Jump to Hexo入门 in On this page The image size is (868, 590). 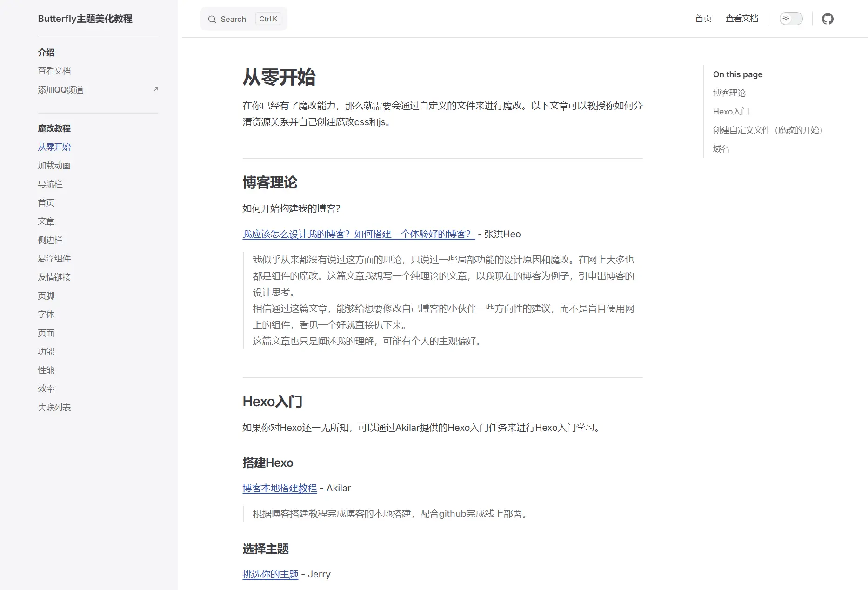tap(731, 112)
